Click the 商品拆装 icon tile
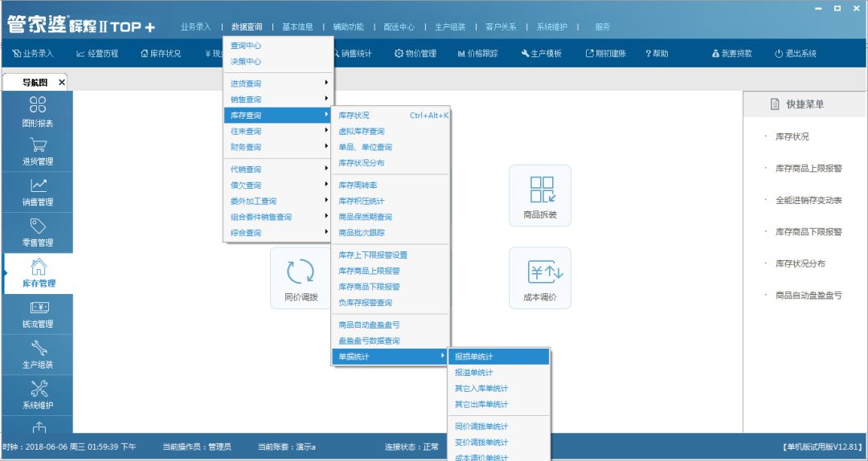Image resolution: width=868 pixels, height=461 pixels. point(539,195)
